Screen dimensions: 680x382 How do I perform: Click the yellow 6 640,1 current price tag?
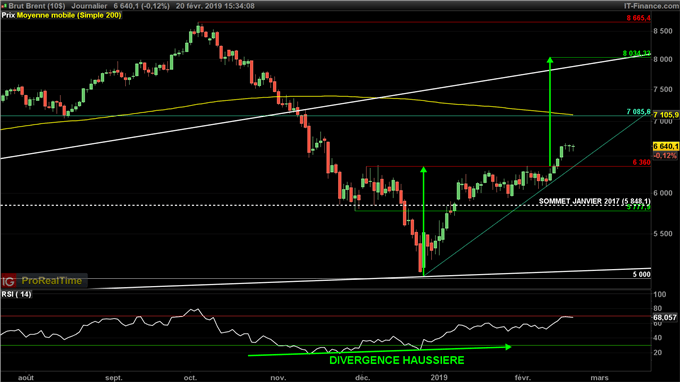666,147
